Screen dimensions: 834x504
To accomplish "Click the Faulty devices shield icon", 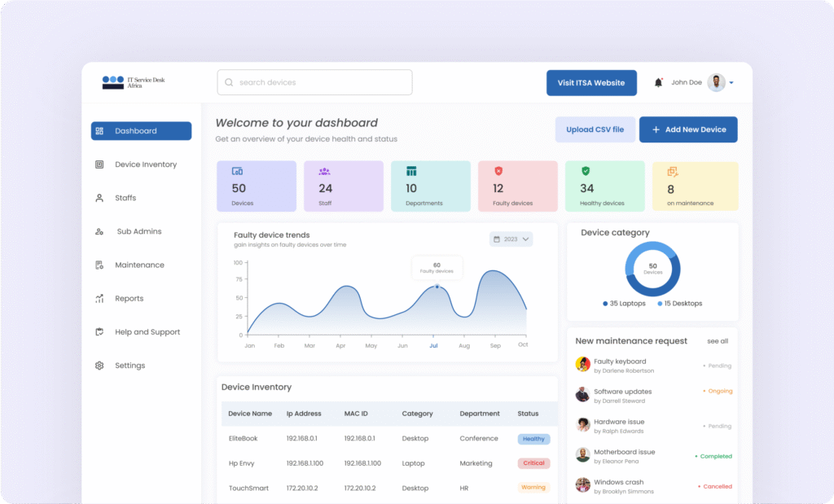I will pos(498,171).
